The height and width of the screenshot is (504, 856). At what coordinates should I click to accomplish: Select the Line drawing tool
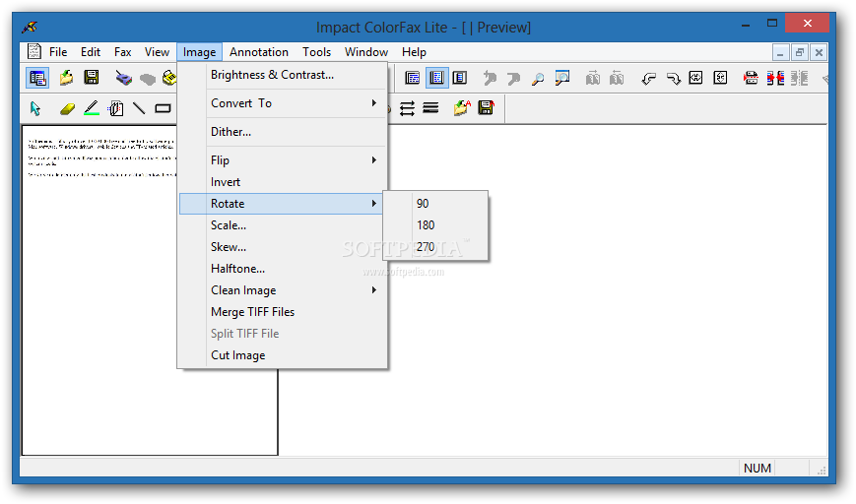[139, 108]
